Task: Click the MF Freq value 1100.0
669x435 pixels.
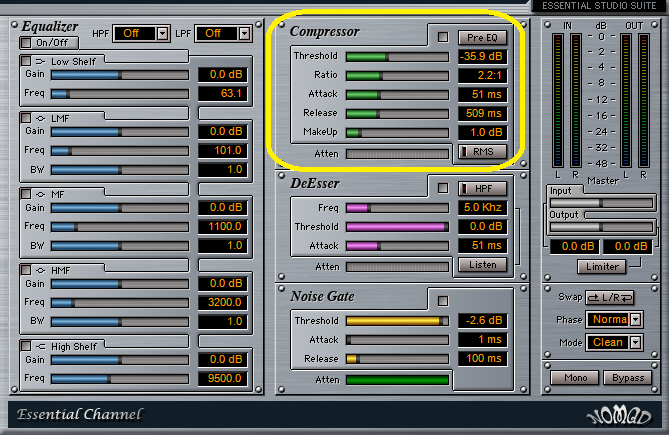Action: tap(223, 226)
